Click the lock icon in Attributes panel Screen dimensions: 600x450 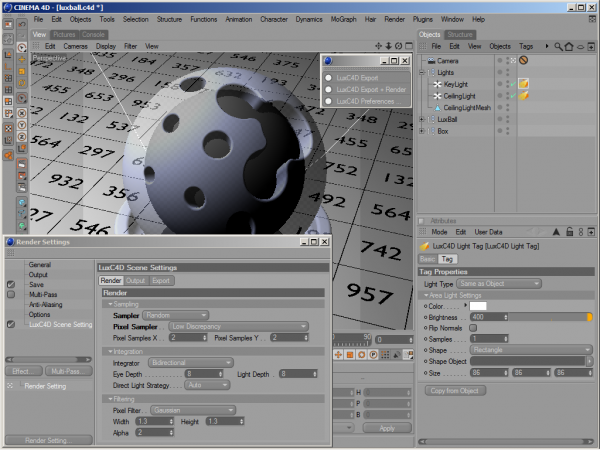click(568, 230)
